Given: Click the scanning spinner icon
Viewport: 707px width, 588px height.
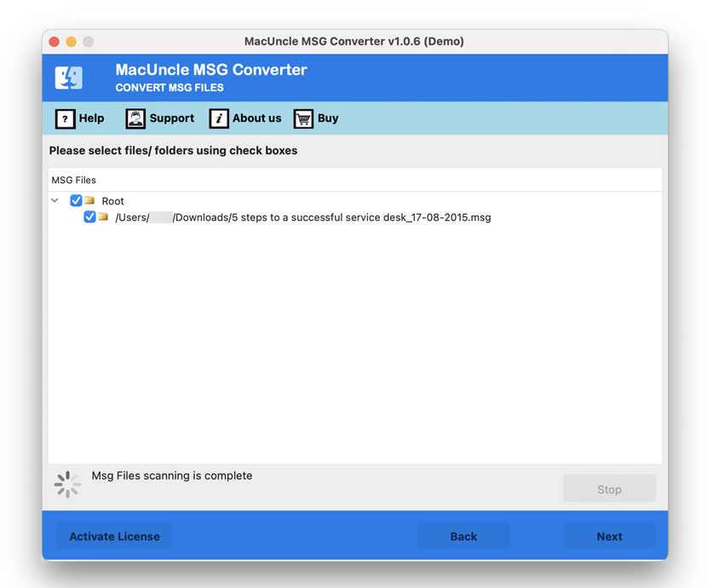Looking at the screenshot, I should tap(66, 484).
